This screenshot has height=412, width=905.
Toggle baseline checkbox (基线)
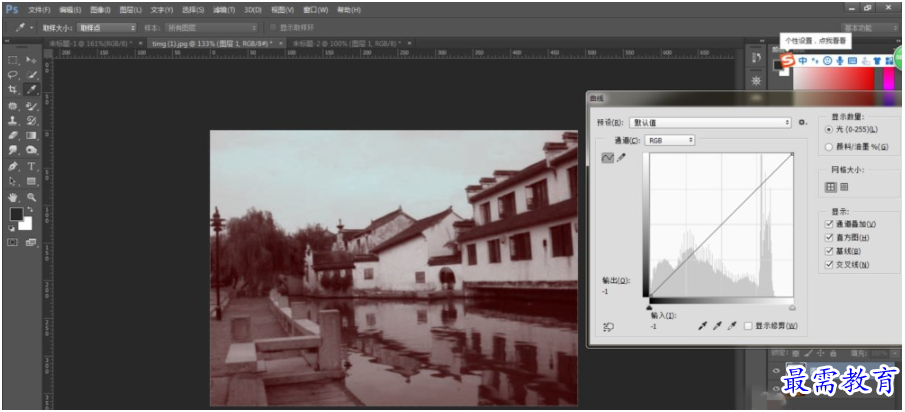829,252
